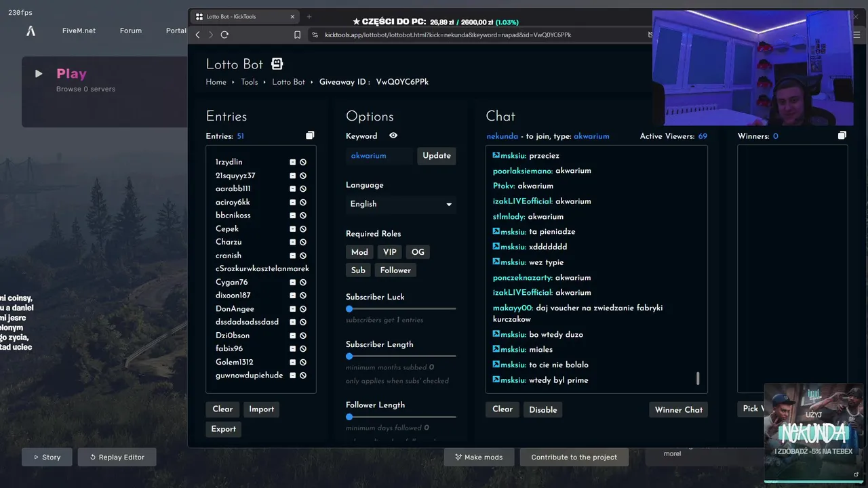The width and height of the screenshot is (868, 488).
Task: Ban entry Charzu with its block icon
Action: 303,242
